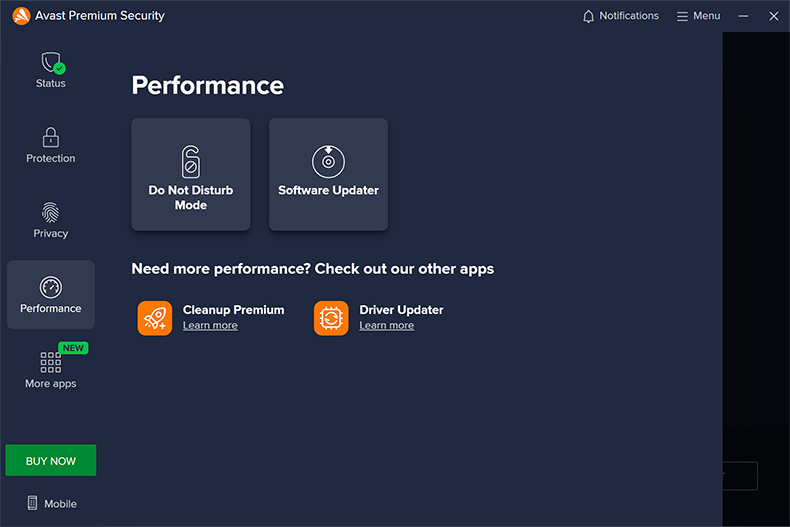This screenshot has height=527, width=790.
Task: Follow Learn more link under Cleanup Premium
Action: 210,326
